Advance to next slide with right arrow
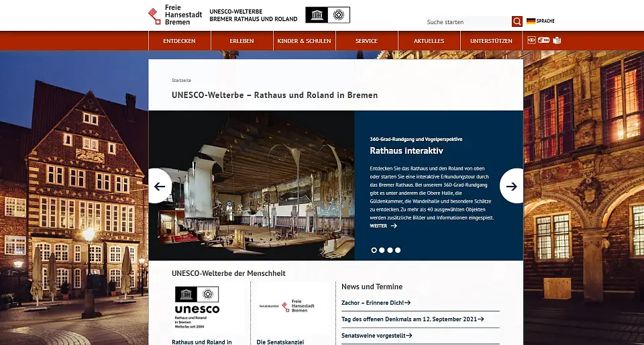Screen dimensions: 644x345 (x=512, y=186)
